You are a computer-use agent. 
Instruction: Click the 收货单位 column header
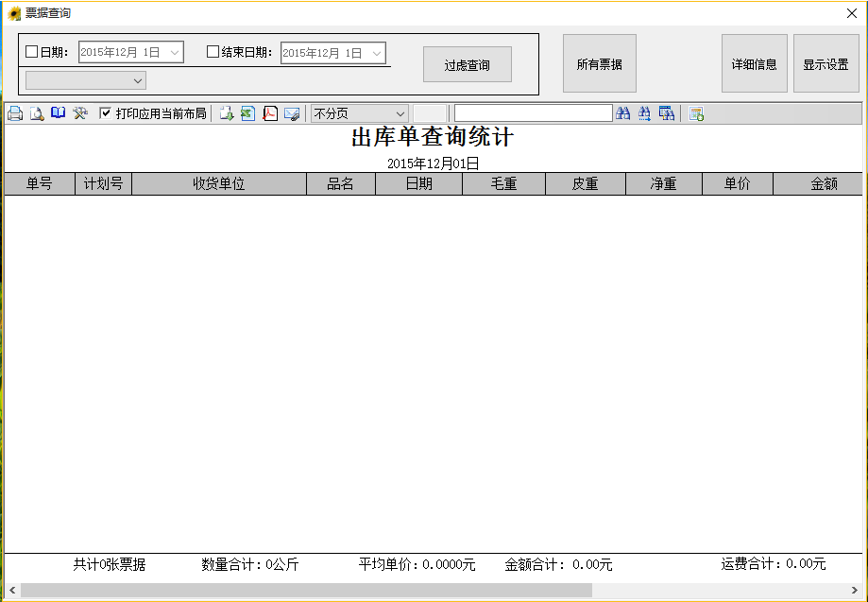click(x=219, y=184)
